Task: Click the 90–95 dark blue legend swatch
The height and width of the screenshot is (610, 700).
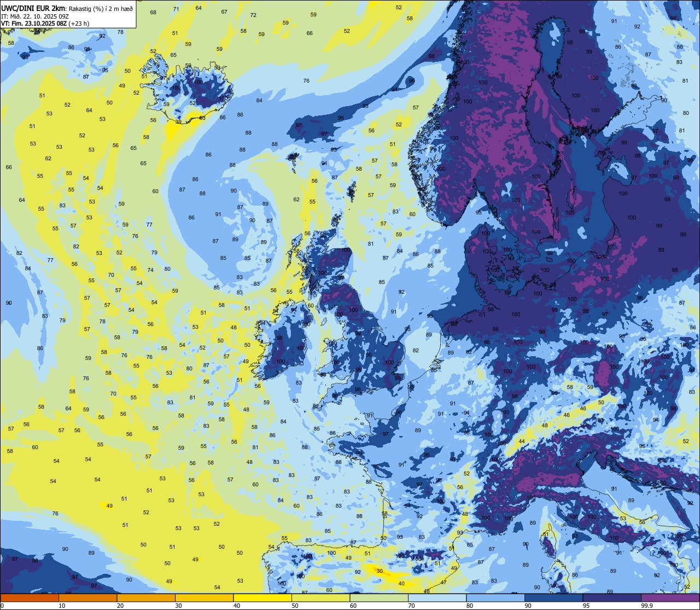Action: [554, 597]
